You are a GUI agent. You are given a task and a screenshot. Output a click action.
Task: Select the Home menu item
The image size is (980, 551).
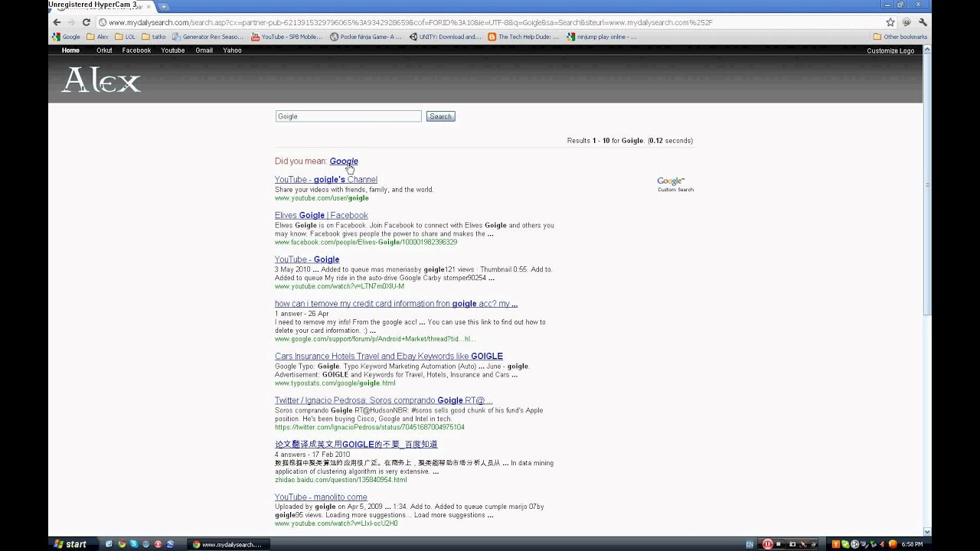coord(70,51)
